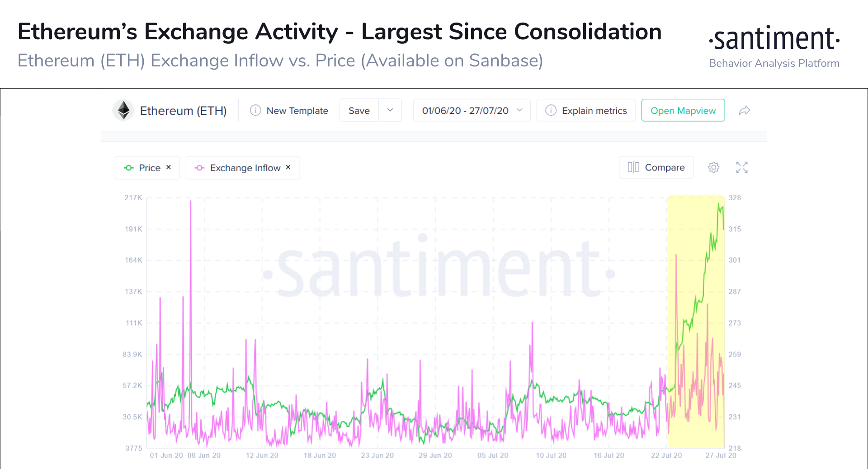Click the 83.9K inflow axis label
Viewport: 868px width, 469px height.
click(x=132, y=354)
